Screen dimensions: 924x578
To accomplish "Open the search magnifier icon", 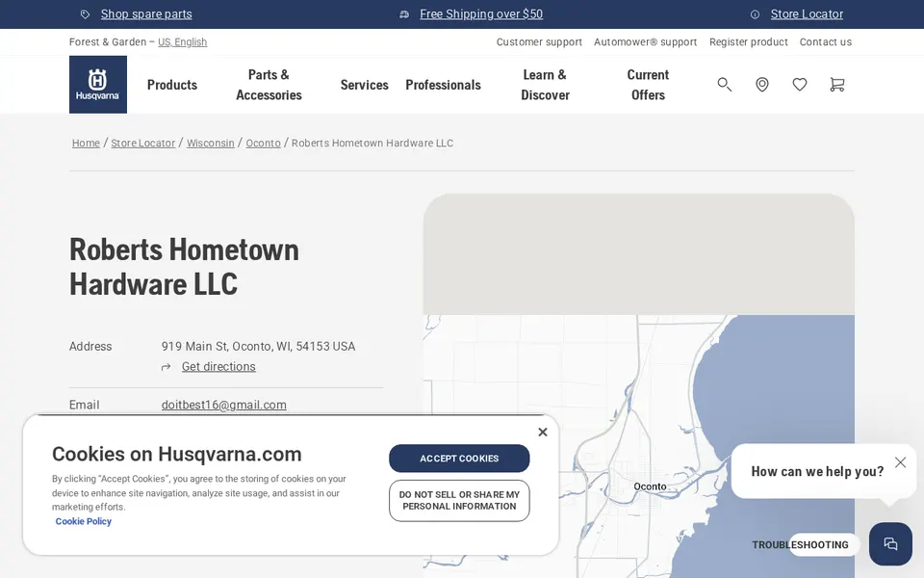I will click(724, 85).
